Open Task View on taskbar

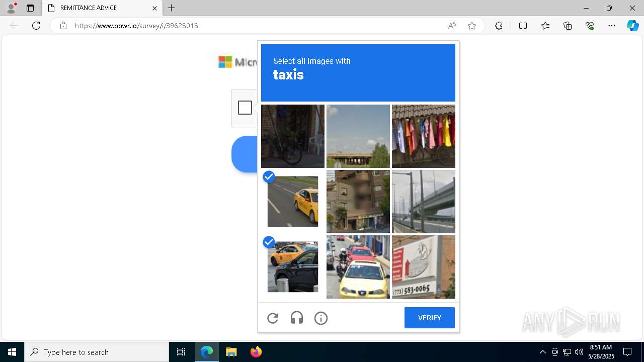coord(181,352)
